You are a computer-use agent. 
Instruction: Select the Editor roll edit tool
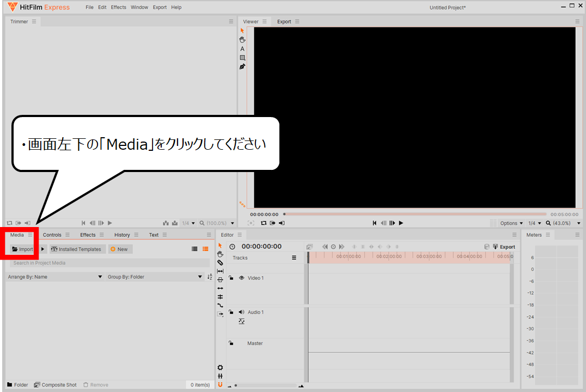pyautogui.click(x=220, y=297)
